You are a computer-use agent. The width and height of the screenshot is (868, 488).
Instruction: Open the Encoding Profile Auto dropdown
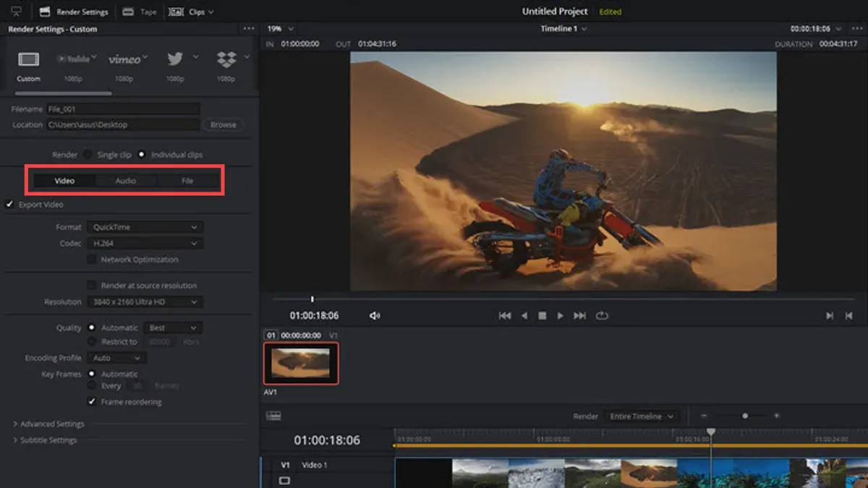click(116, 358)
